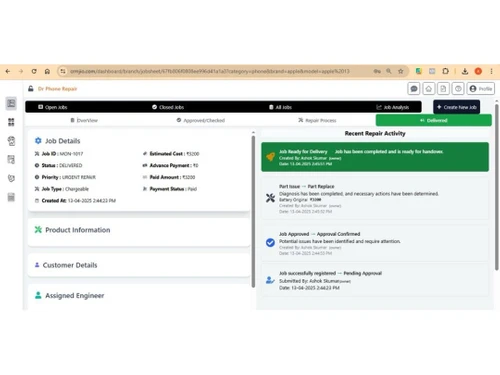This screenshot has height=375, width=500.
Task: Open the browser downloads icon
Action: (x=465, y=71)
